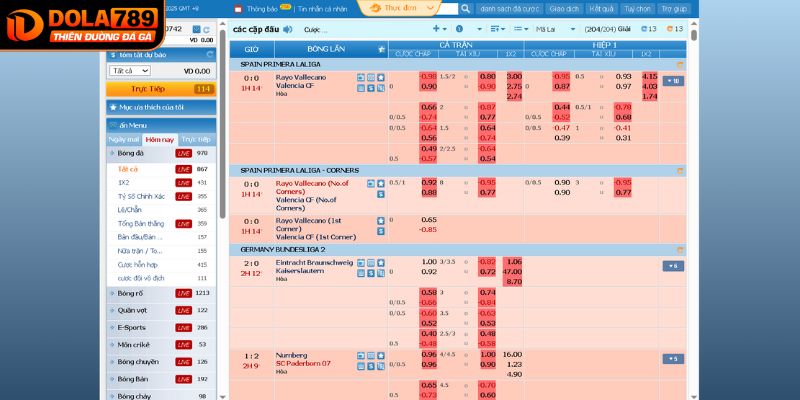Click the 47.00 odds for Kaiserslautern

pyautogui.click(x=513, y=271)
